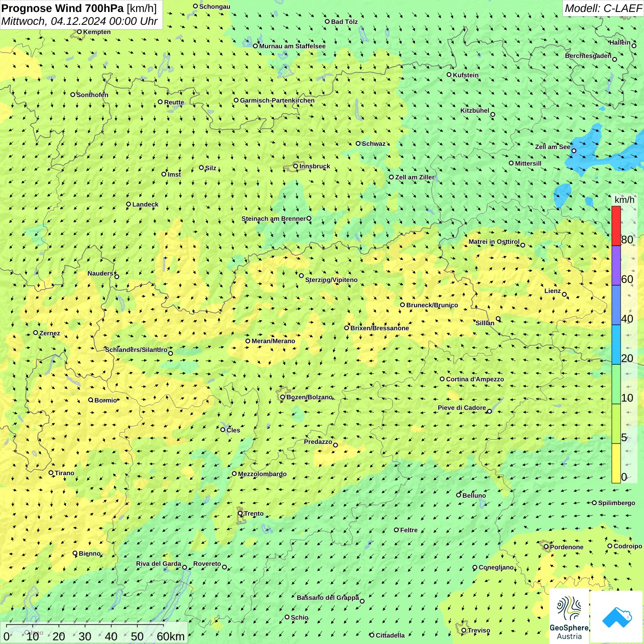Click the 'Reutte' label
This screenshot has width=644, height=644.
tap(174, 102)
